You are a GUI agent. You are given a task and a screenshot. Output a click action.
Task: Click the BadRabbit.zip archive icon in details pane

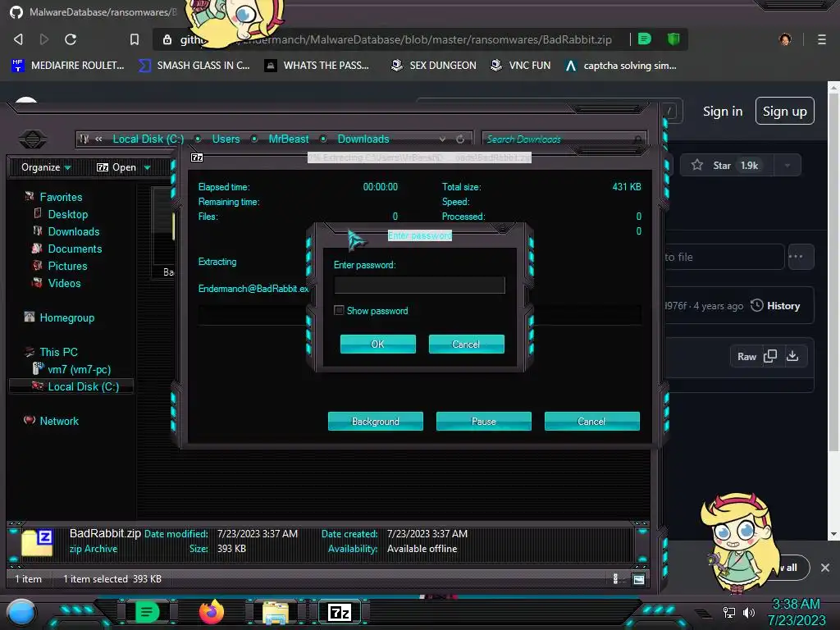coord(37,542)
